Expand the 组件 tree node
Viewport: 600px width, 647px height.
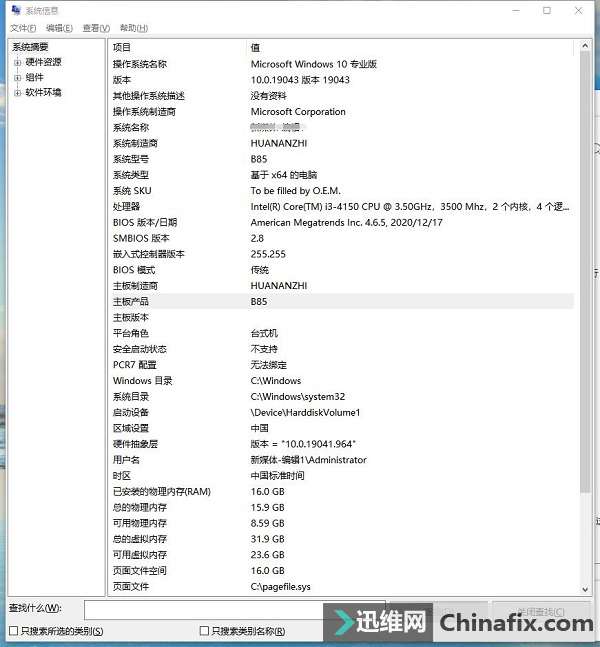17,78
